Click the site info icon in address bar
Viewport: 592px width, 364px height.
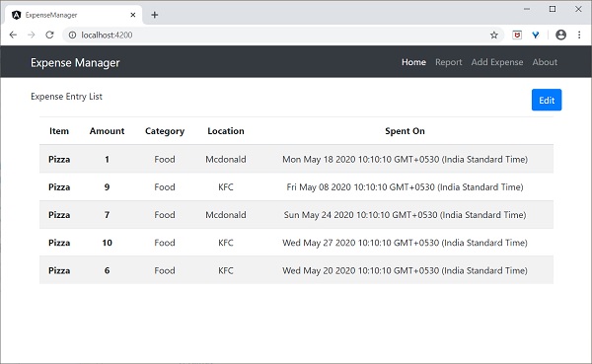[x=72, y=36]
